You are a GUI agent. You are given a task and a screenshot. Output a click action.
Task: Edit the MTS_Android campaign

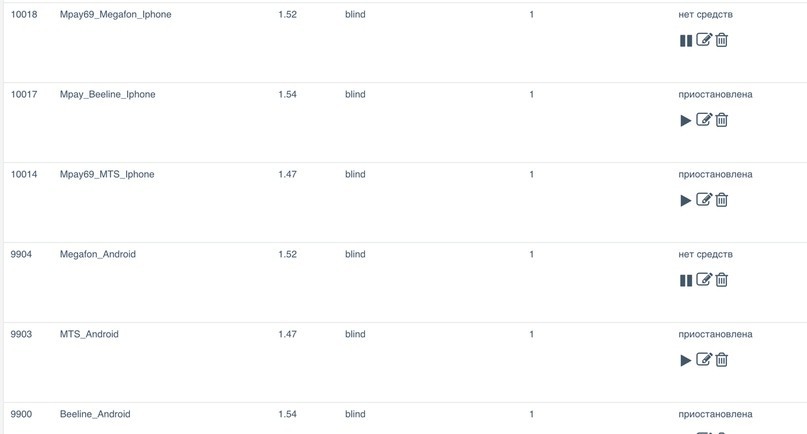[x=704, y=359]
